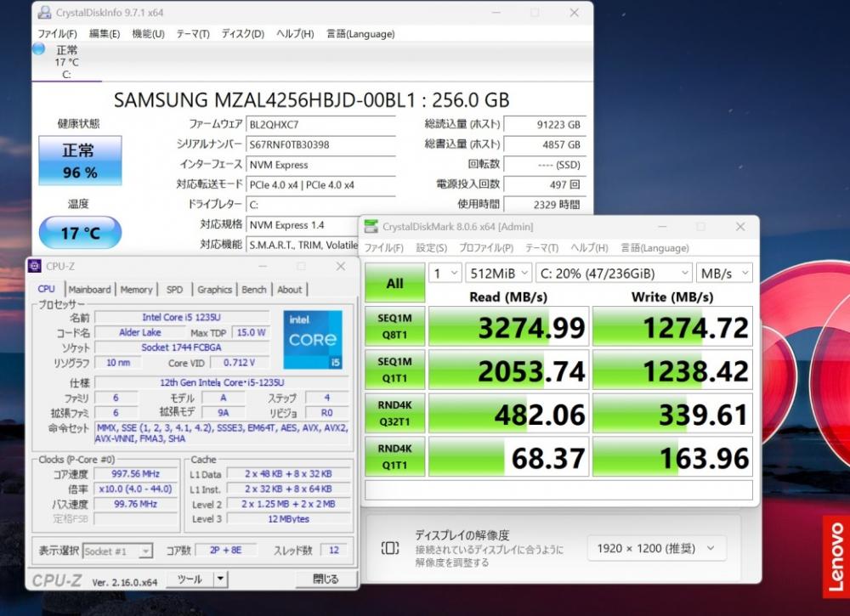This screenshot has width=850, height=616.
Task: Click the Lenovo logo on the desktop
Action: (836, 557)
